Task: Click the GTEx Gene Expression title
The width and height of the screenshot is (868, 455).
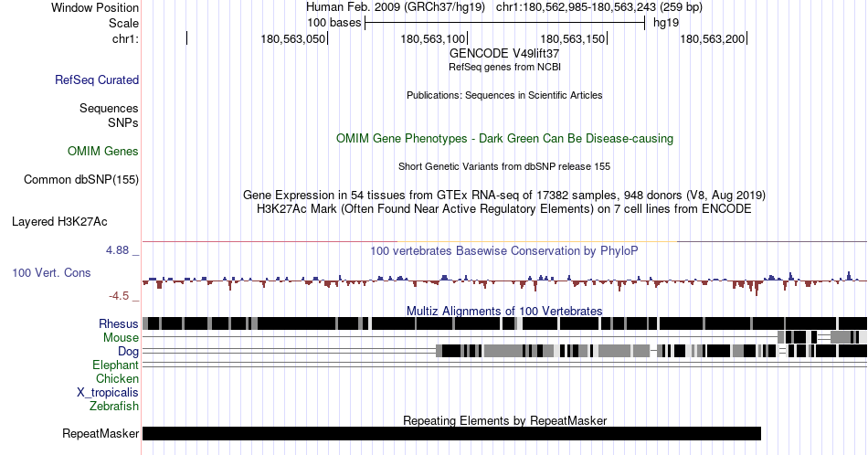Action: click(504, 195)
